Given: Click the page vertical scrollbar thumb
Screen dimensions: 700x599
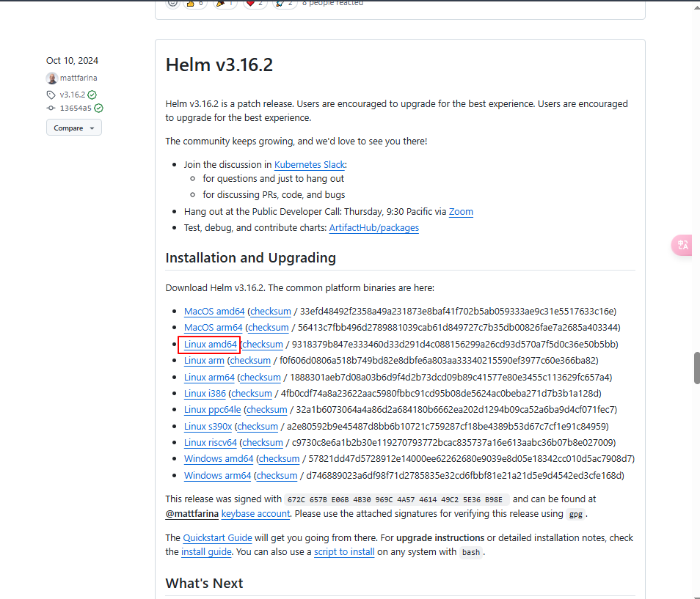Looking at the screenshot, I should [696, 367].
